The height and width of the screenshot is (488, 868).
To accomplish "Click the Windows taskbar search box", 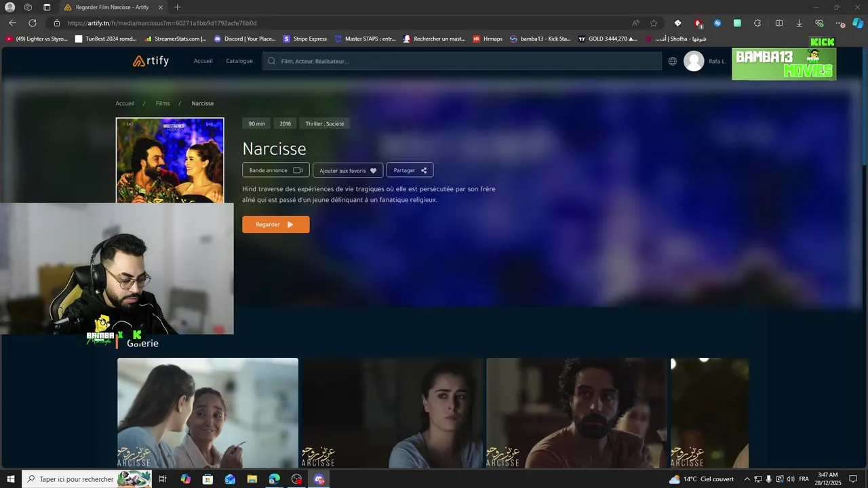I will click(x=87, y=479).
